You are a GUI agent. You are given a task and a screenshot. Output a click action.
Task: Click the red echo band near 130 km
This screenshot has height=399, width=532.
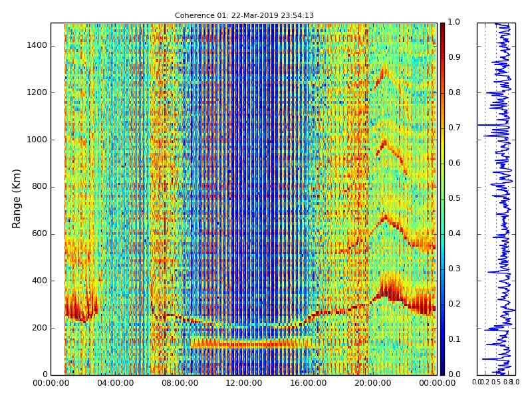tap(251, 344)
